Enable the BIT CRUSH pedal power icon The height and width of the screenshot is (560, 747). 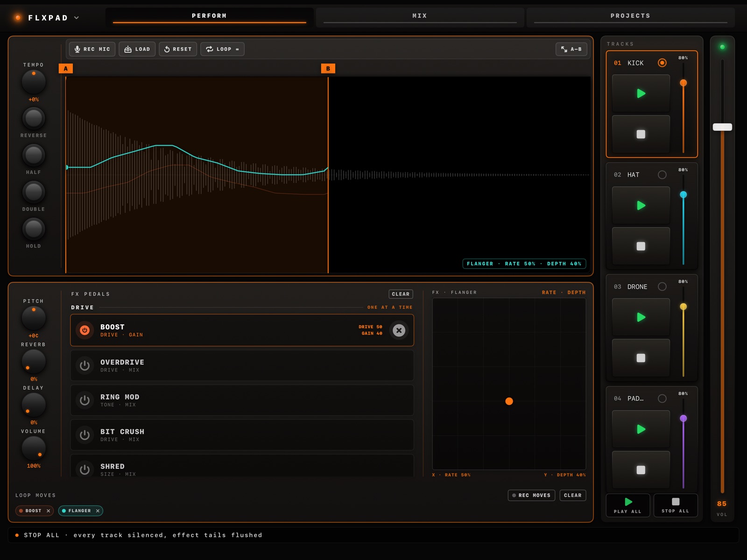pyautogui.click(x=85, y=435)
